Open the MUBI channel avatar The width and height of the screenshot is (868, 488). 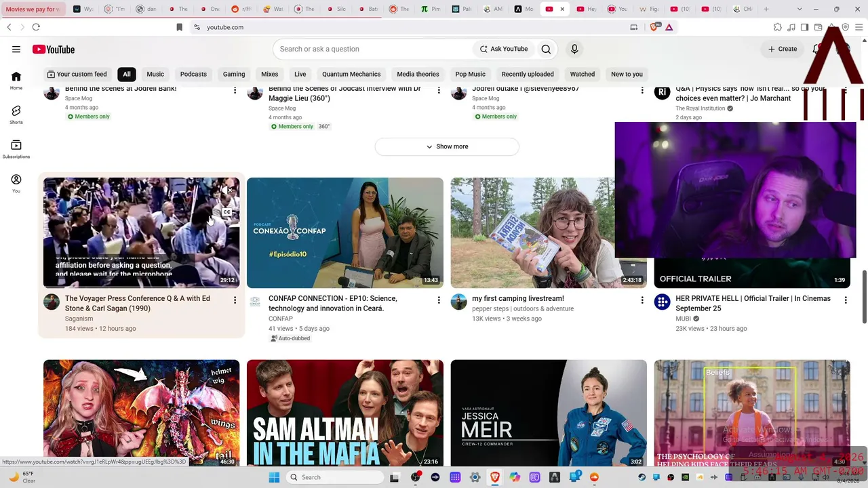[663, 302]
